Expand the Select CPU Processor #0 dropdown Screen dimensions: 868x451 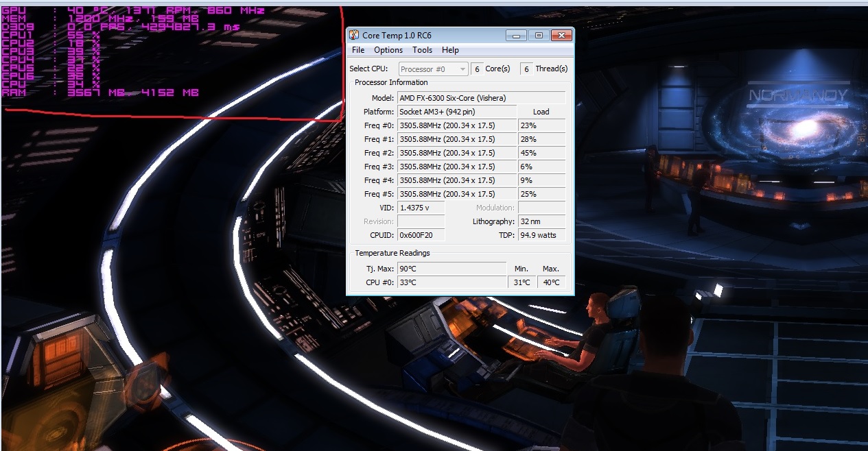pyautogui.click(x=433, y=69)
